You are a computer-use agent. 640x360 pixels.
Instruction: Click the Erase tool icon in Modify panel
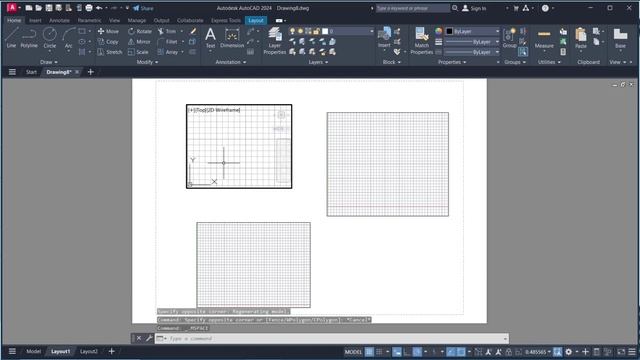click(193, 31)
